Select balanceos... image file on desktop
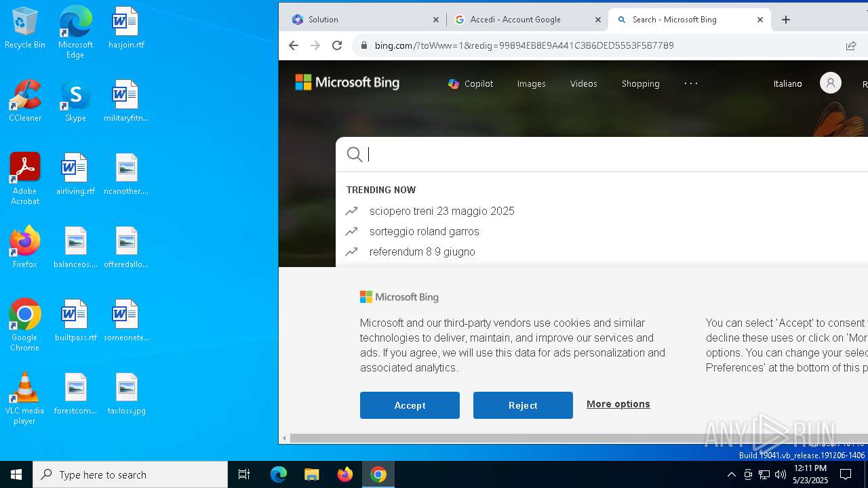The width and height of the screenshot is (868, 488). click(75, 247)
